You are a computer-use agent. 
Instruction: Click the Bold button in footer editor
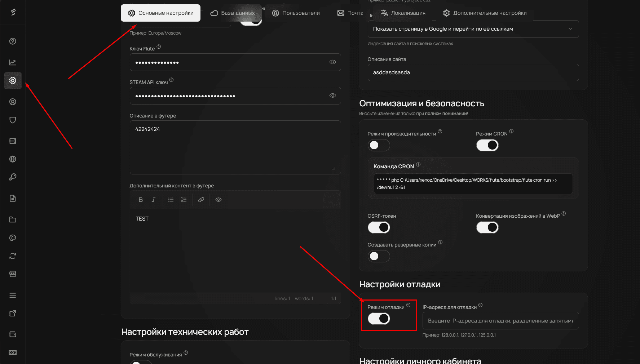click(141, 200)
